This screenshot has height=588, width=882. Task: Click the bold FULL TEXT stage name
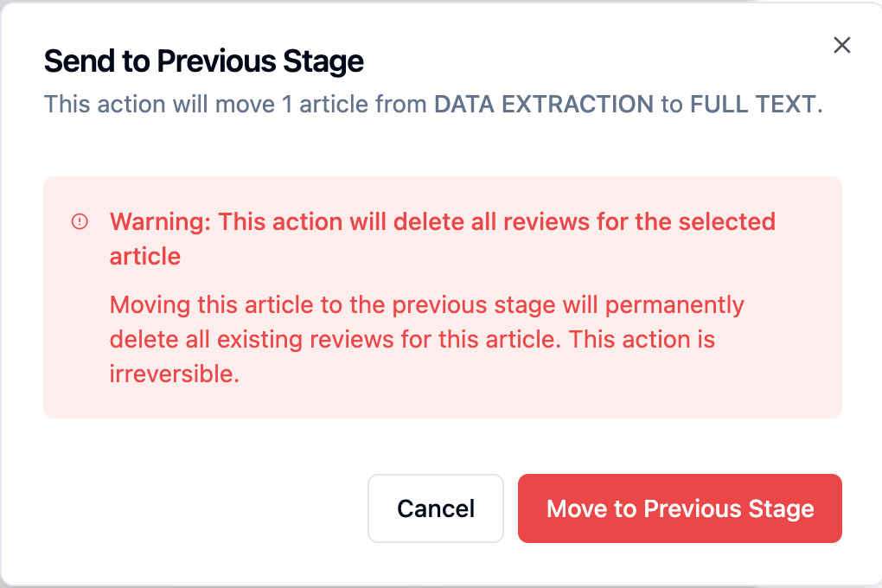tap(752, 105)
